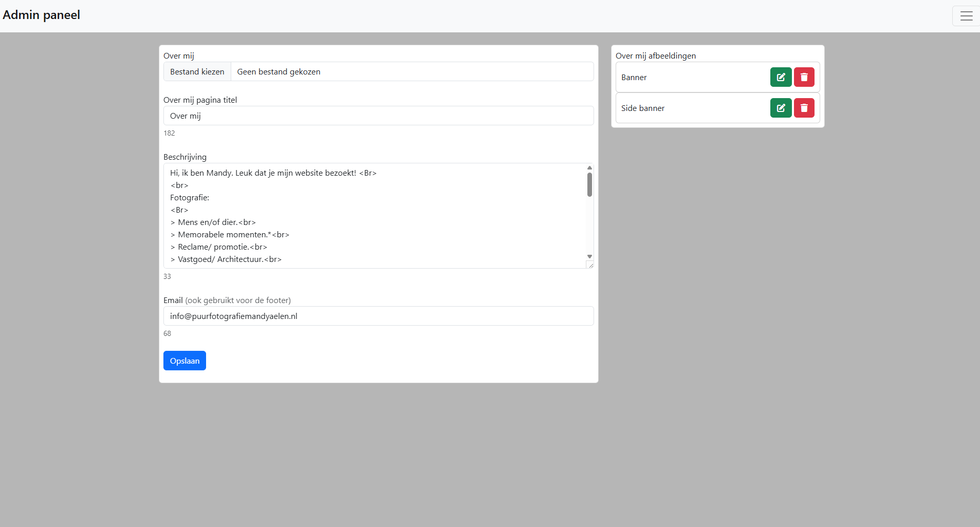Click into the Email address field
The width and height of the screenshot is (980, 527).
(x=378, y=316)
